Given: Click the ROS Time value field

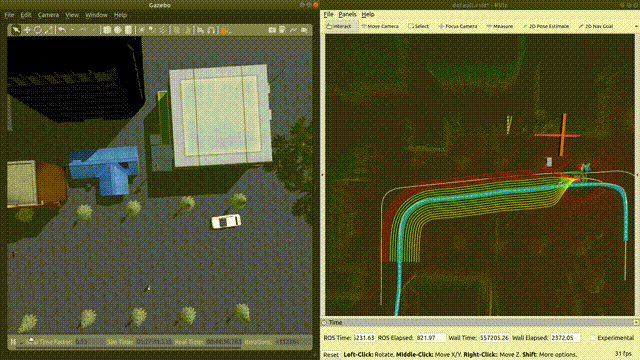Looking at the screenshot, I should pyautogui.click(x=364, y=338).
